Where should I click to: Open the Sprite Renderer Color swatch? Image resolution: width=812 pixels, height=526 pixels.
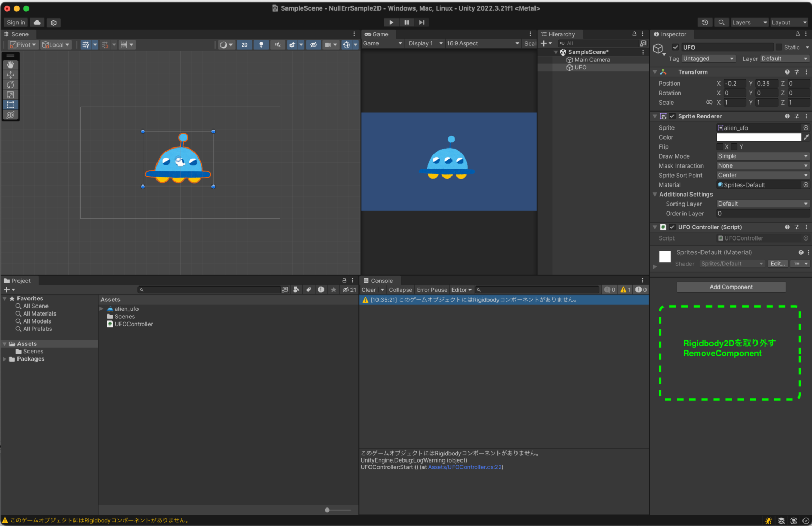tap(759, 137)
